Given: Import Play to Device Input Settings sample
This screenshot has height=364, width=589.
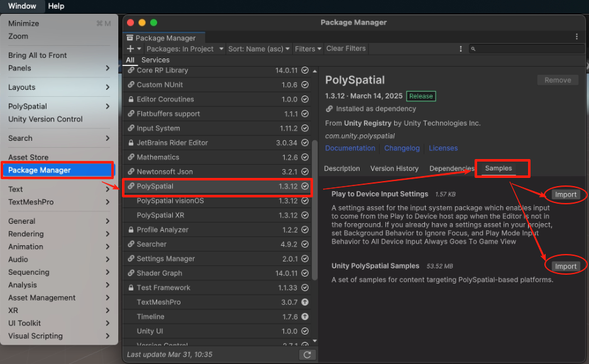Looking at the screenshot, I should [565, 195].
